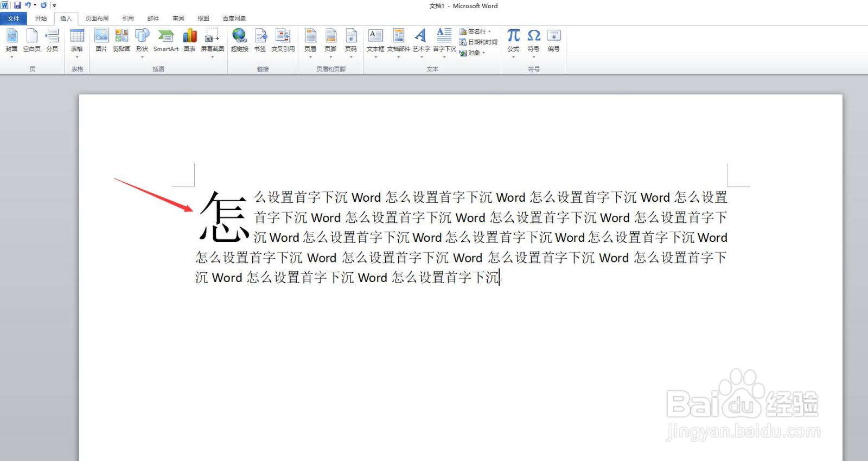
Task: Insert an equation (公式)
Action: [513, 42]
